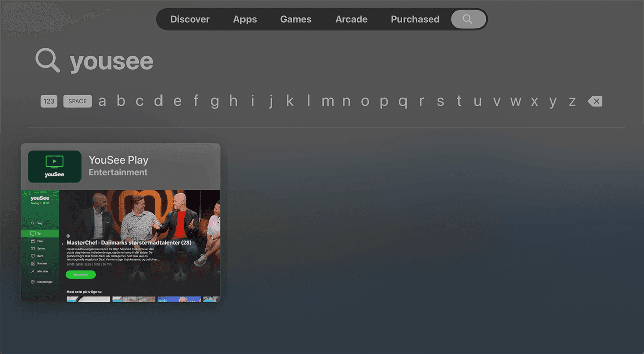
Task: Select the Børn kids section icon
Action: coord(33,256)
